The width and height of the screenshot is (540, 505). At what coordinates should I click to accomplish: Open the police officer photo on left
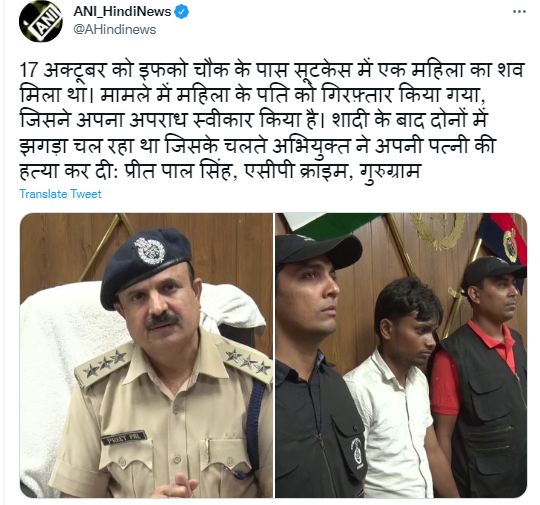[x=146, y=355]
